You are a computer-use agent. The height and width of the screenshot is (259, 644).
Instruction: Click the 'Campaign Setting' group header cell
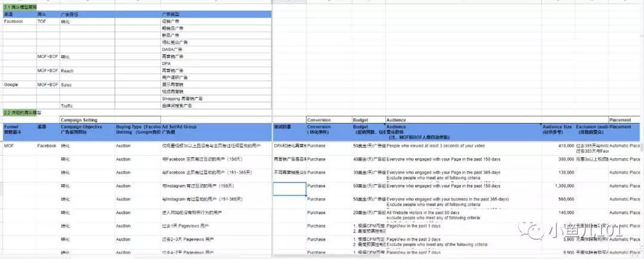click(88, 119)
